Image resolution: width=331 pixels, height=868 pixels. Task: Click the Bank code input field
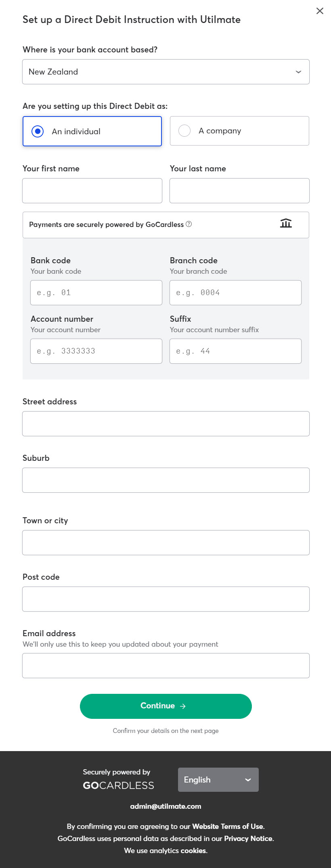pos(96,293)
